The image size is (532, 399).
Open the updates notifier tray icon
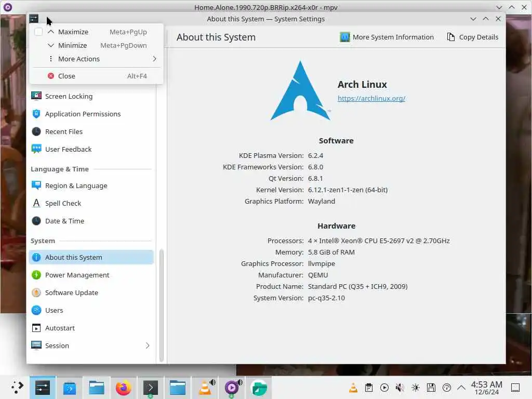pyautogui.click(x=447, y=388)
